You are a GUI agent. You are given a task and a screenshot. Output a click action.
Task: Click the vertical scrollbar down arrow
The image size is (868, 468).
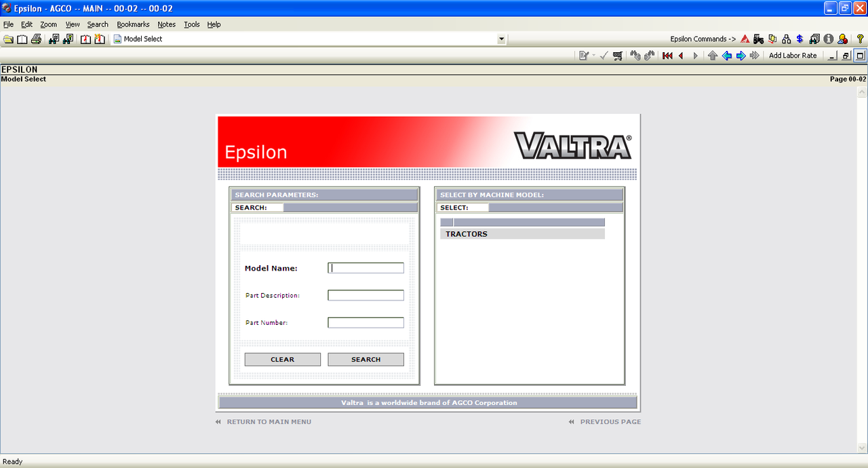(x=862, y=448)
